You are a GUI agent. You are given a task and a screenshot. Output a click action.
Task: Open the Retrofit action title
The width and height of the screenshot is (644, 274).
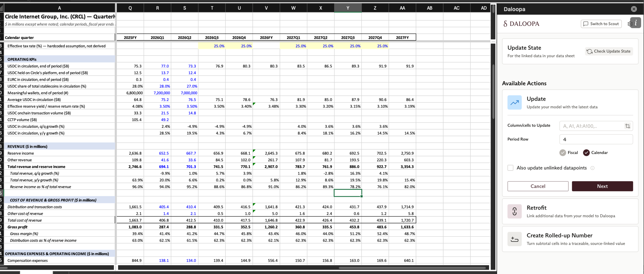[x=537, y=208]
